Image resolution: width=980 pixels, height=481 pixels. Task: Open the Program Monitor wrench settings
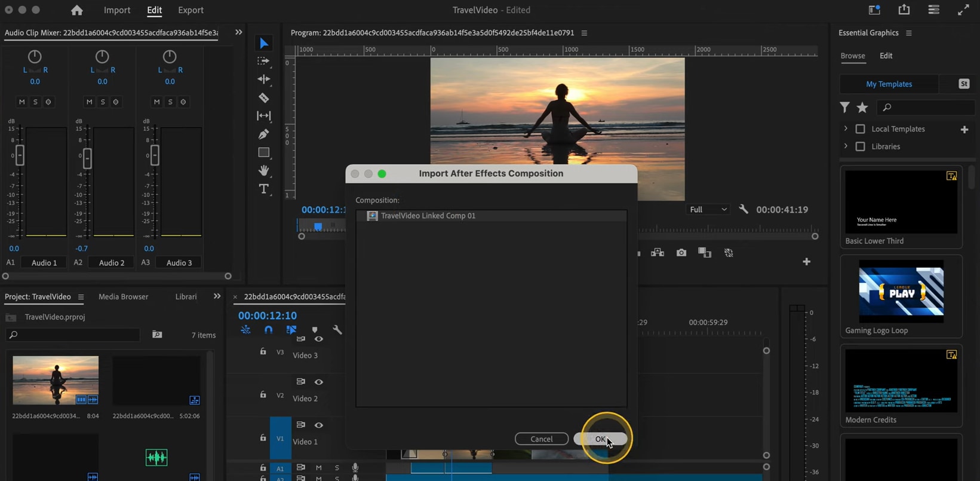(x=743, y=209)
